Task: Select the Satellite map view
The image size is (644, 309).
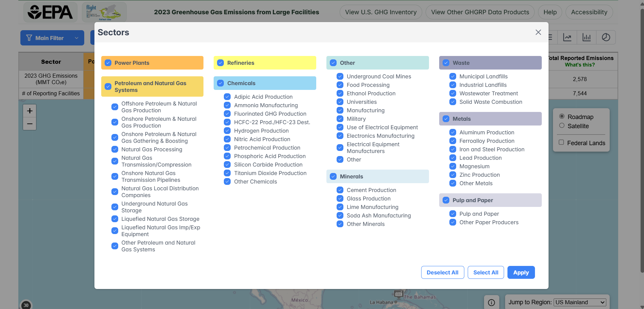Action: coord(562,126)
